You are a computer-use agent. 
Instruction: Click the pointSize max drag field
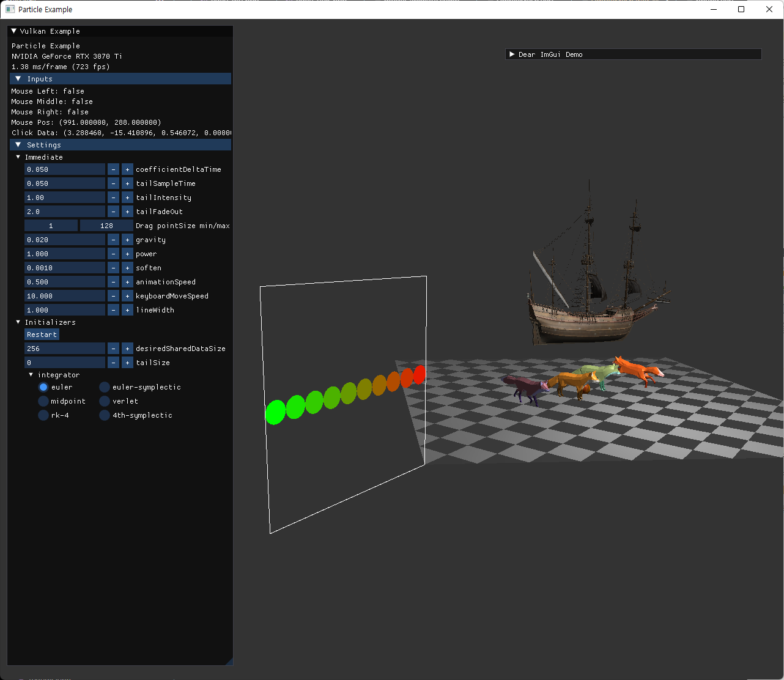pyautogui.click(x=106, y=226)
